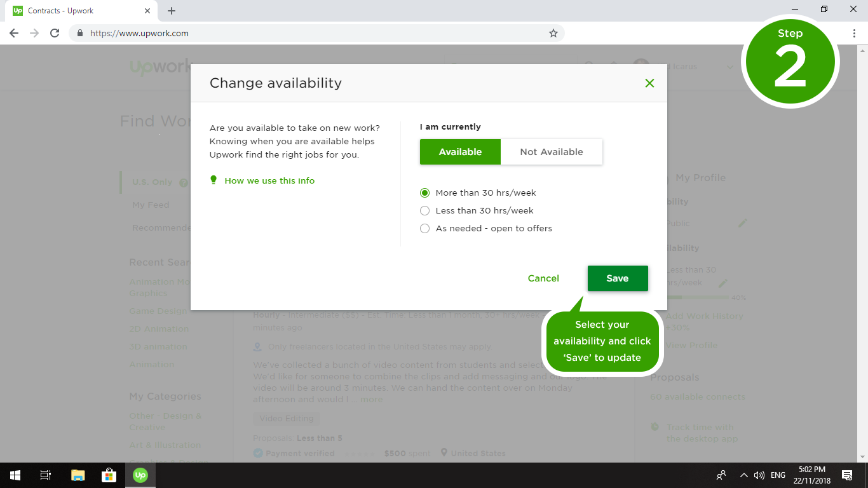Edit profile visibility with pencil icon beside Public
868x488 pixels.
(742, 224)
